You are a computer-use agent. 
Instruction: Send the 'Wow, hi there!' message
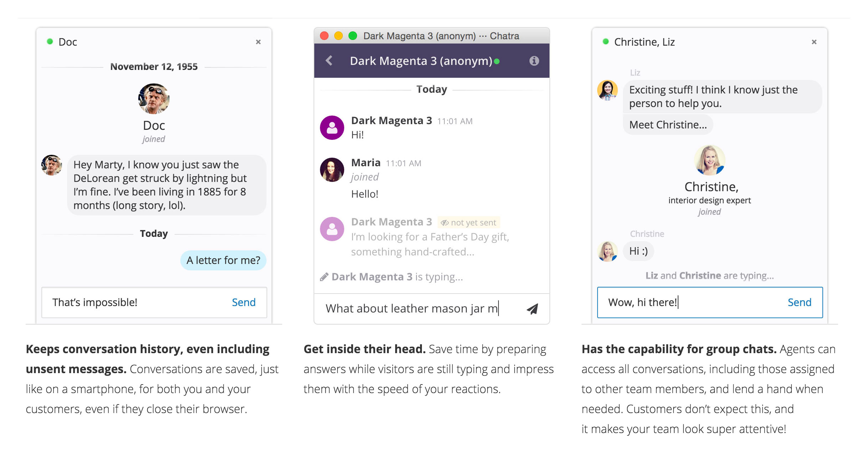799,302
